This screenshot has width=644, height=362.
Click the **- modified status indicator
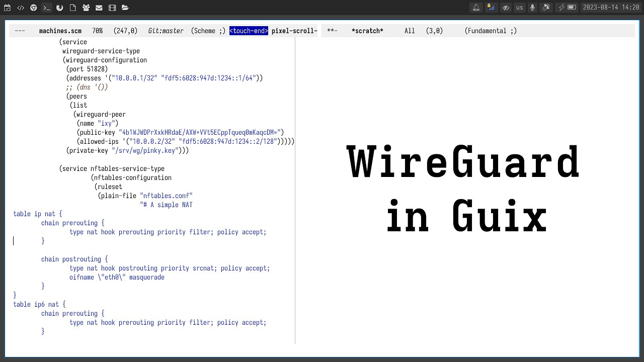(x=332, y=31)
